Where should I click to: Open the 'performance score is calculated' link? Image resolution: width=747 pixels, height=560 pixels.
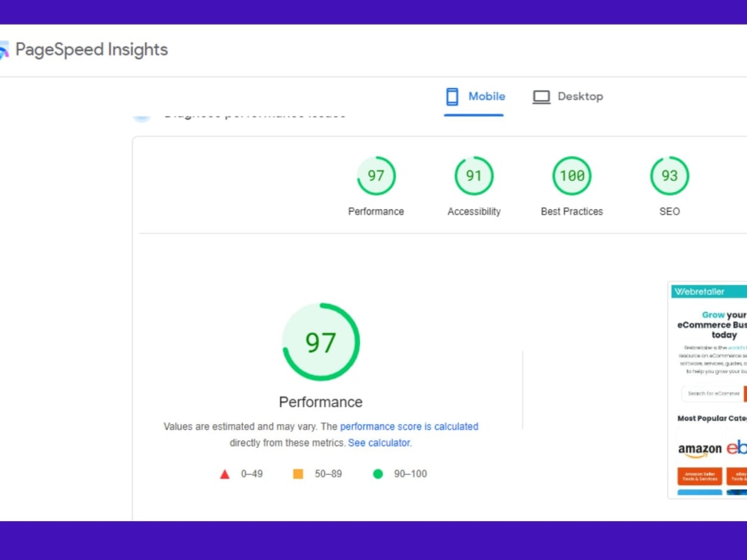tap(409, 426)
